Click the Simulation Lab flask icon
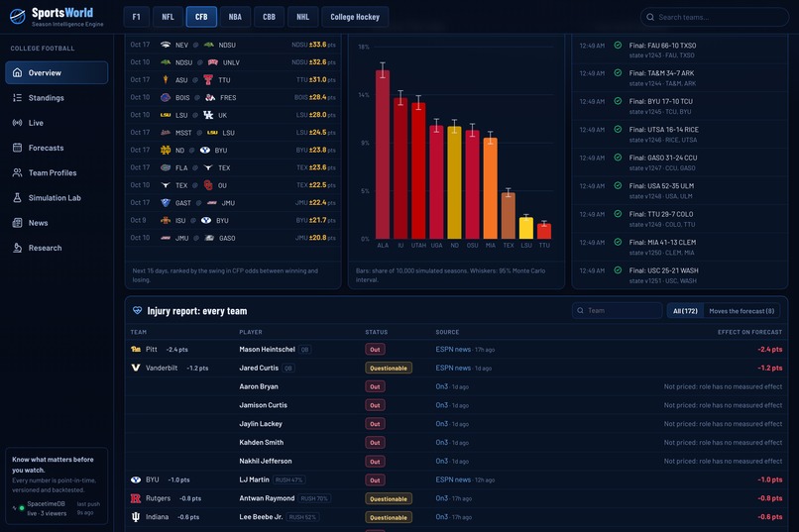 (x=17, y=197)
